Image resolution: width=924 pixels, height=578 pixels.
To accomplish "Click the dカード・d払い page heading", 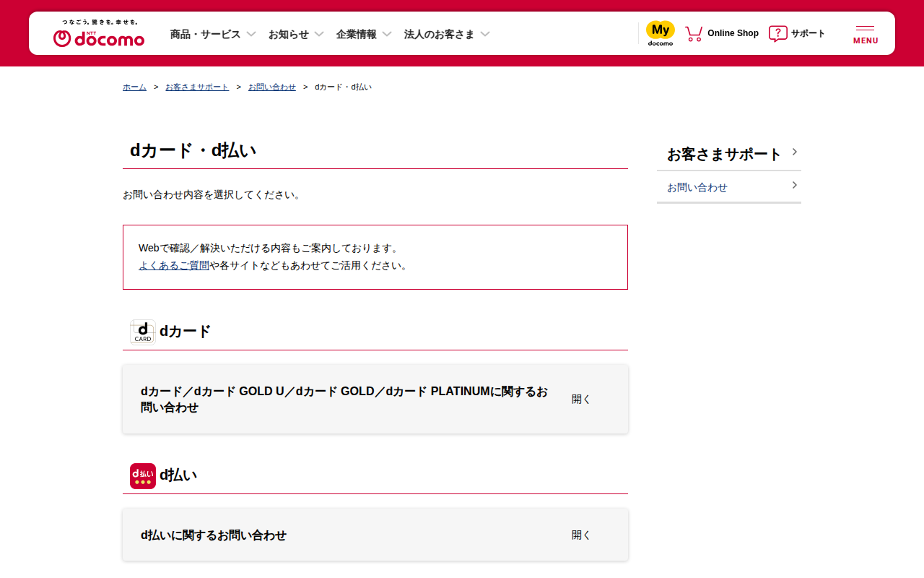I will (193, 150).
